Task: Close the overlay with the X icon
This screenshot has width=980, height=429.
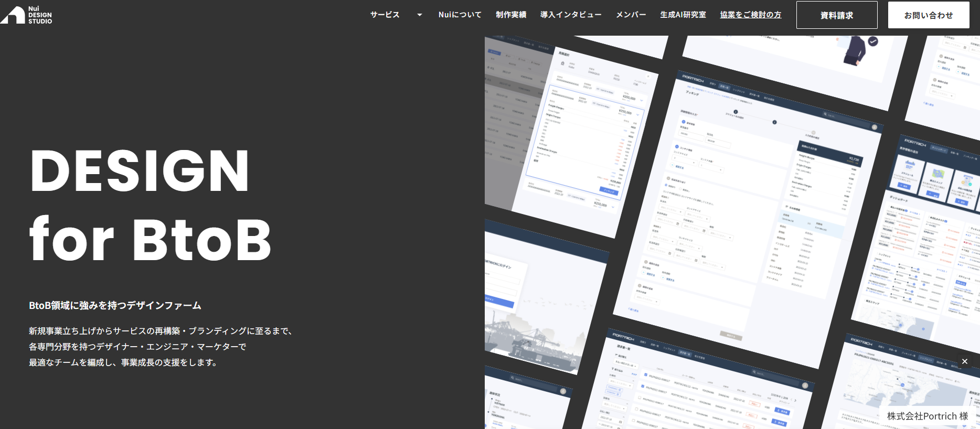Action: pyautogui.click(x=964, y=361)
